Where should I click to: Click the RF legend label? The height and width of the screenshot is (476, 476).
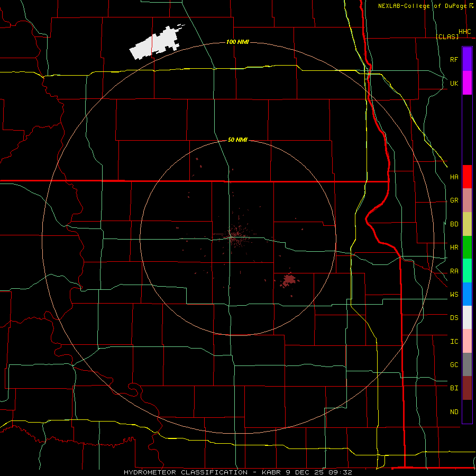coord(454,59)
